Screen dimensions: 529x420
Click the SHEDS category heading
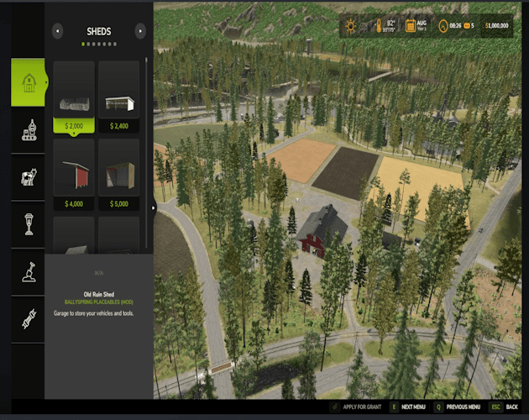click(x=99, y=31)
